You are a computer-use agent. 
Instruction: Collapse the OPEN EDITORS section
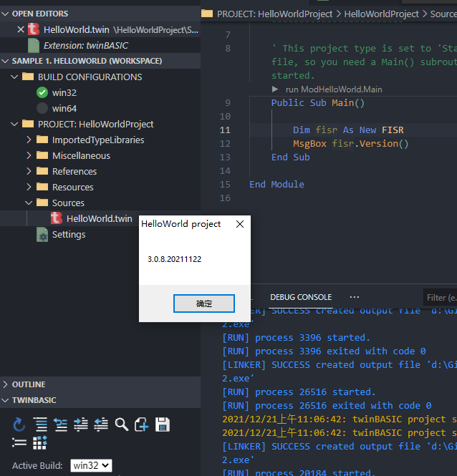click(5, 14)
